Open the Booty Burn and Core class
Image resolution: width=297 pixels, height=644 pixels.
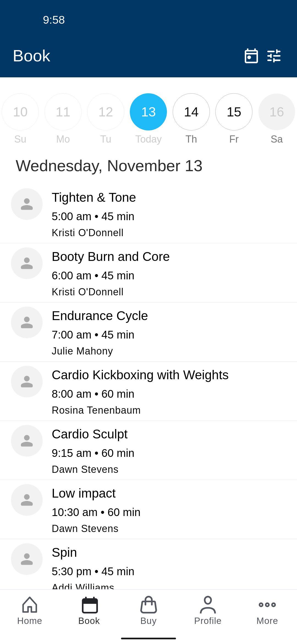click(148, 273)
